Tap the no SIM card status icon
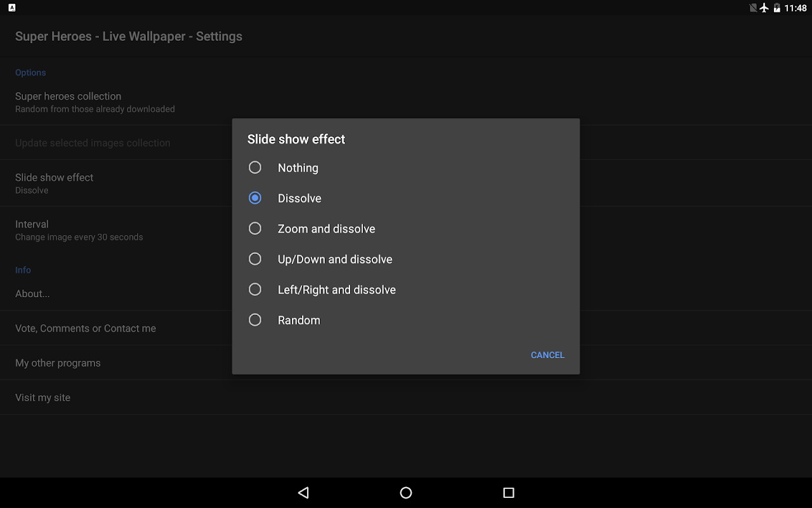 pos(753,8)
